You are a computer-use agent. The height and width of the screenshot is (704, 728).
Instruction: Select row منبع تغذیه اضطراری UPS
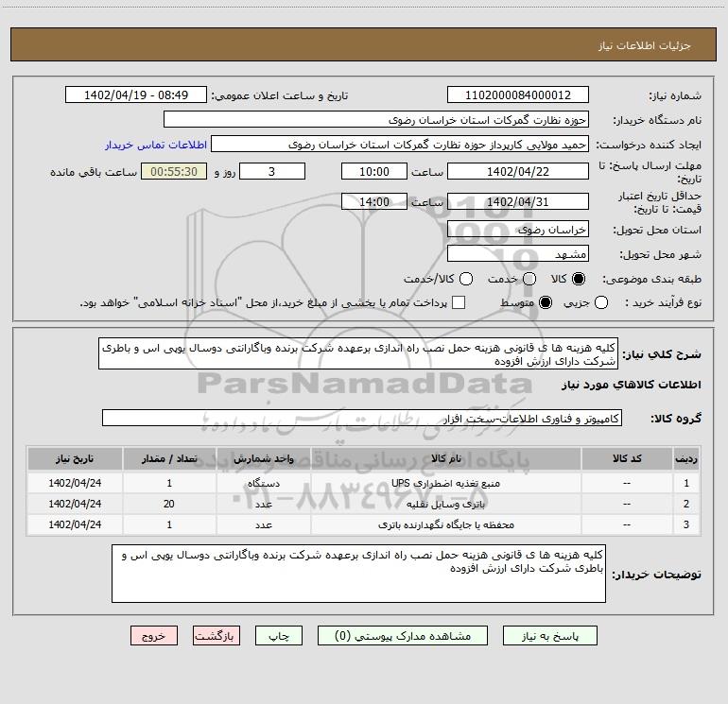point(364,483)
